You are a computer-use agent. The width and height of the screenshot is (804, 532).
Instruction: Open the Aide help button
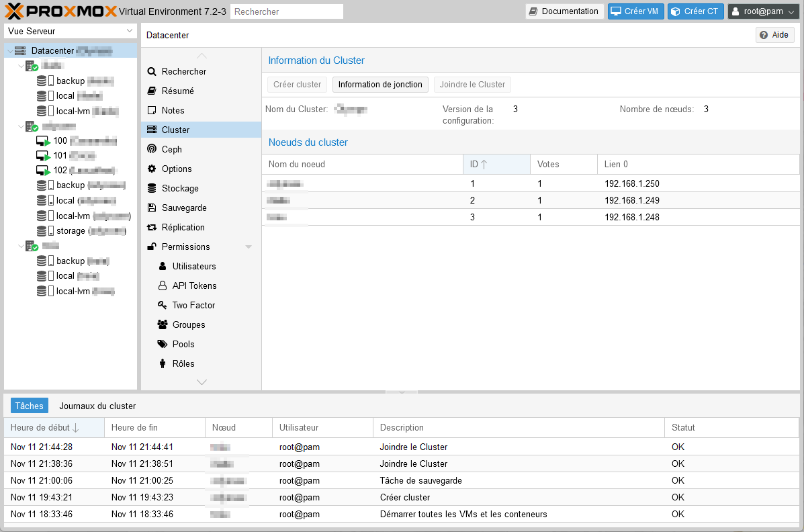[x=774, y=35]
